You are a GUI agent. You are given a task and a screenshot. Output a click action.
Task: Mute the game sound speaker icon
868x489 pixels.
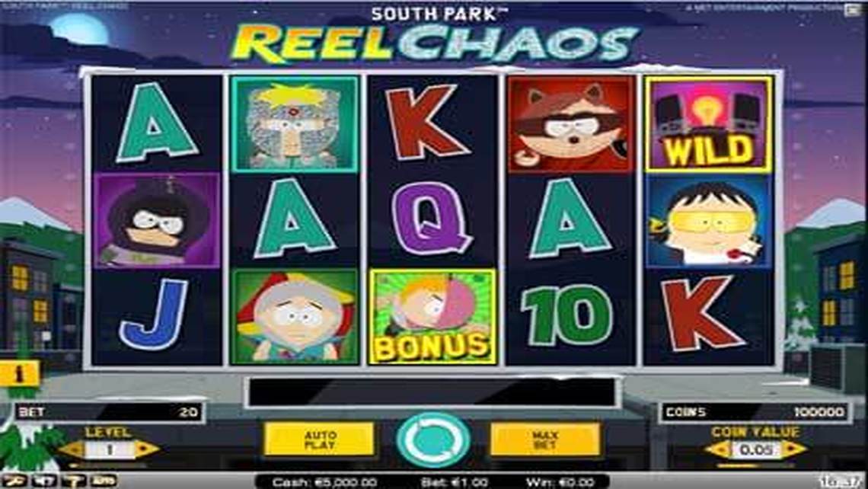tap(43, 481)
